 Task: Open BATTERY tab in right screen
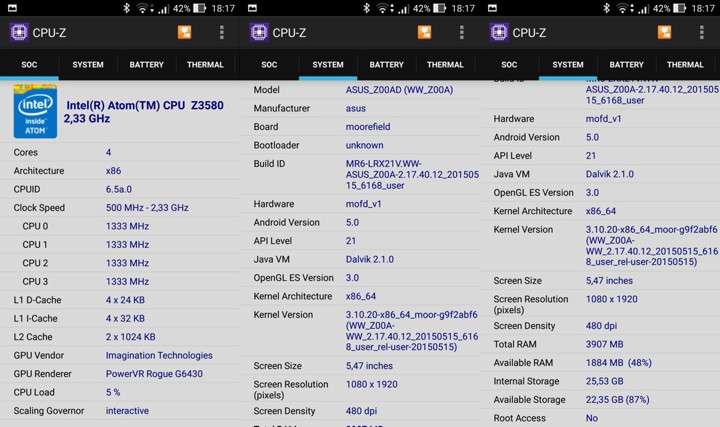click(x=627, y=65)
